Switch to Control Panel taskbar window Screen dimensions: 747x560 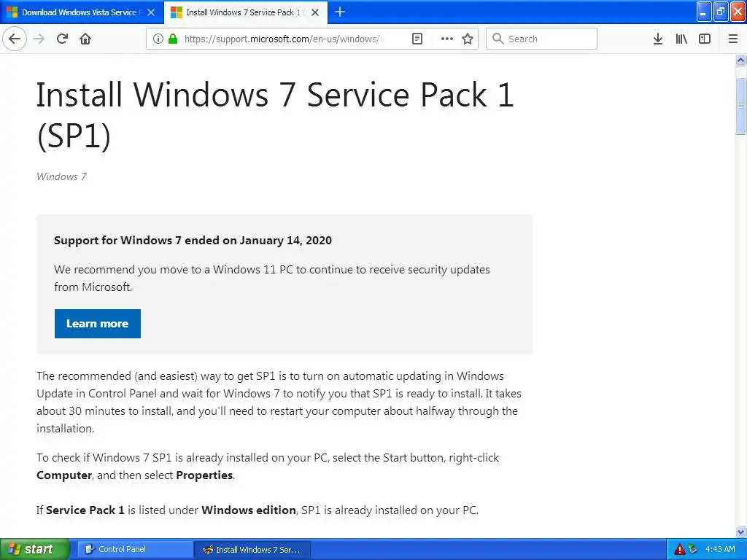click(135, 549)
